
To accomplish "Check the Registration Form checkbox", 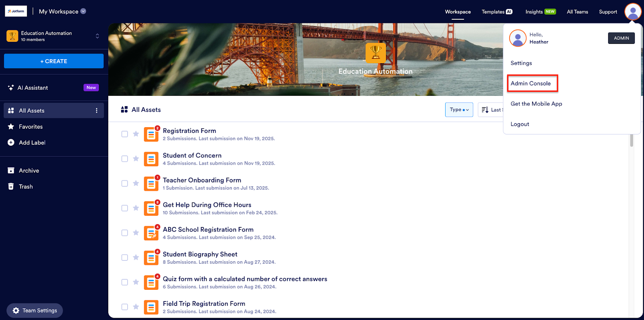I will [x=125, y=134].
